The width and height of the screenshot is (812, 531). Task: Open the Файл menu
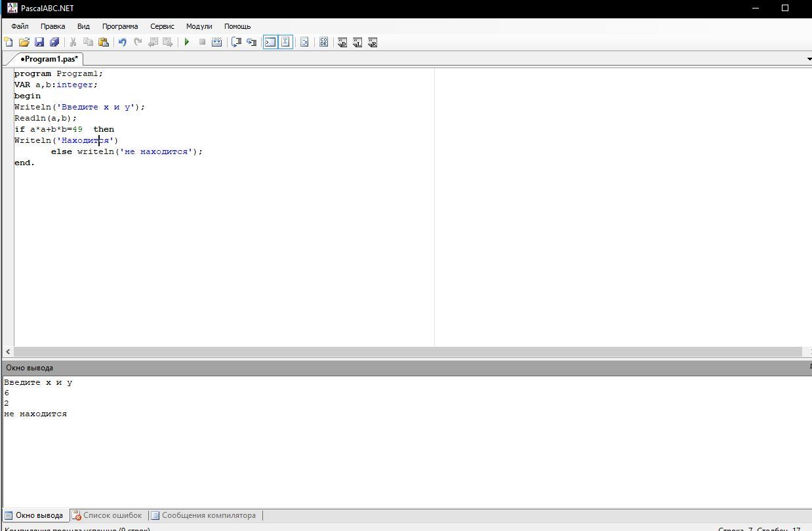(20, 26)
